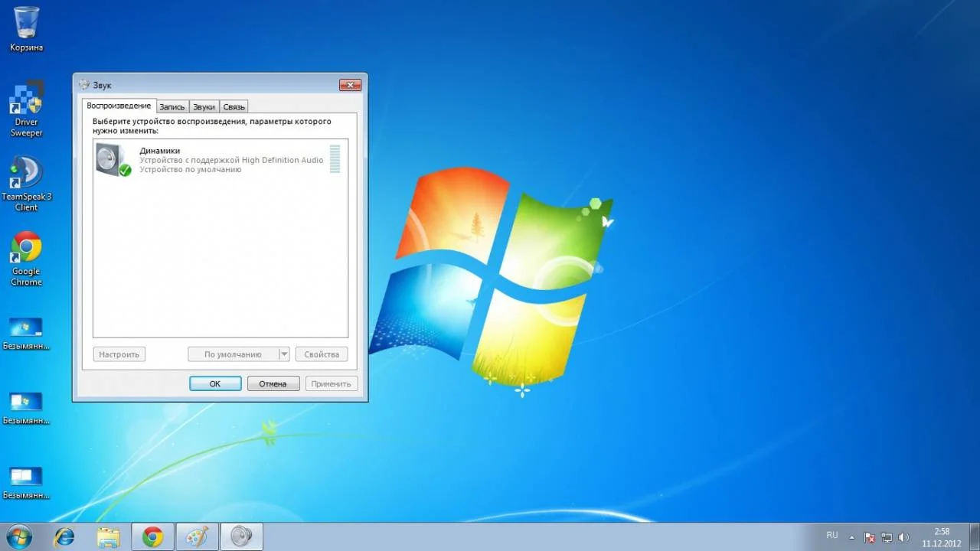Click the Show desktop strip beside the clock
This screenshot has width=980, height=551.
pos(975,537)
